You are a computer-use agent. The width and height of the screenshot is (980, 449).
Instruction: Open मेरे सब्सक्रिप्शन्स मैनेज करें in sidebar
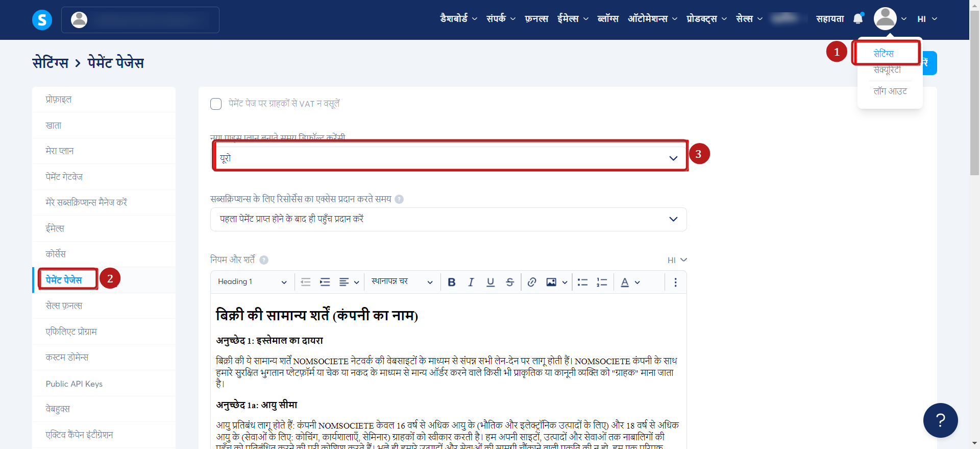point(104,203)
